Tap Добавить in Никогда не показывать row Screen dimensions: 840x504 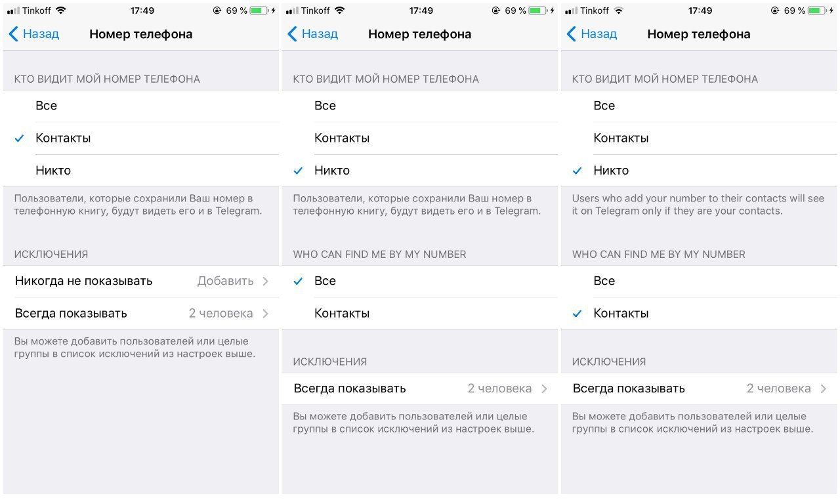coord(225,281)
